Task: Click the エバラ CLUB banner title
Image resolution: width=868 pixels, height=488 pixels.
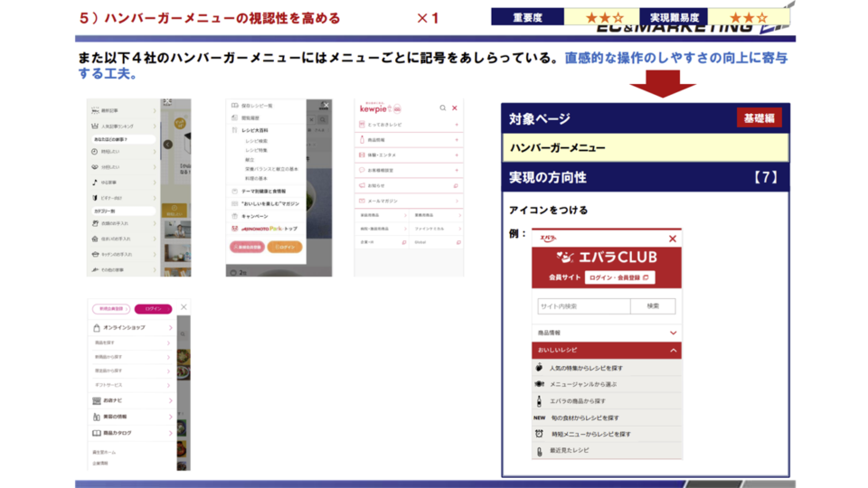Action: [607, 258]
